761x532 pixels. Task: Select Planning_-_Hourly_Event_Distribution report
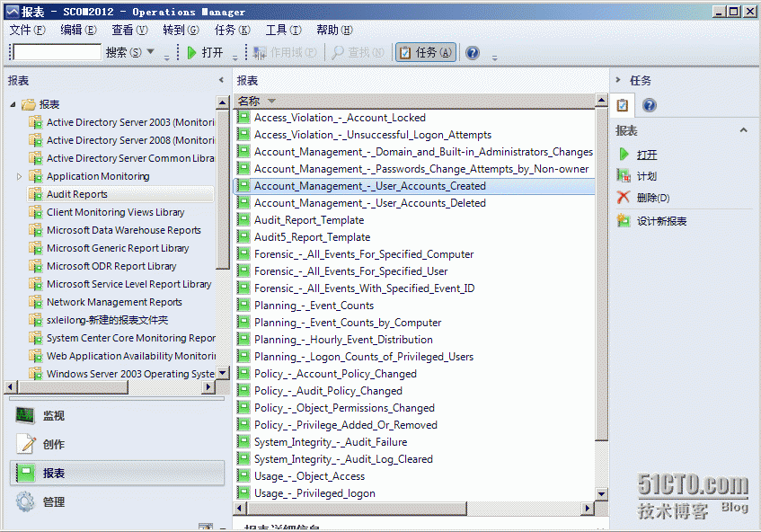[x=343, y=340]
